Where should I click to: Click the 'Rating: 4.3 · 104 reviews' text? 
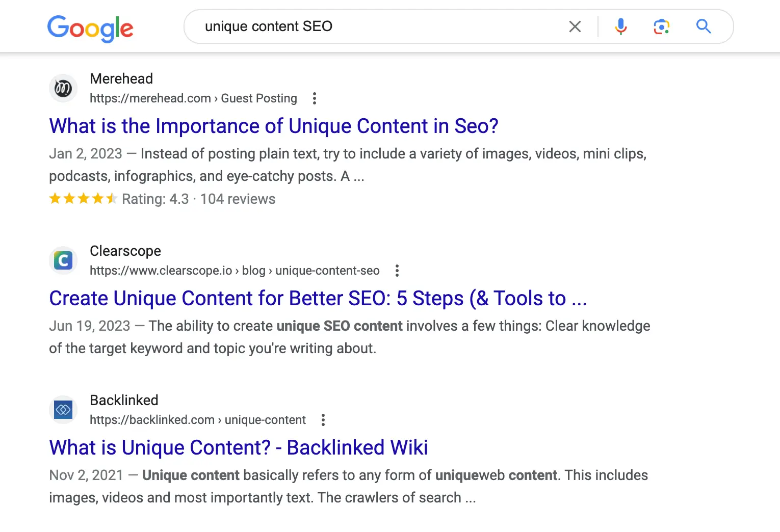click(x=199, y=199)
